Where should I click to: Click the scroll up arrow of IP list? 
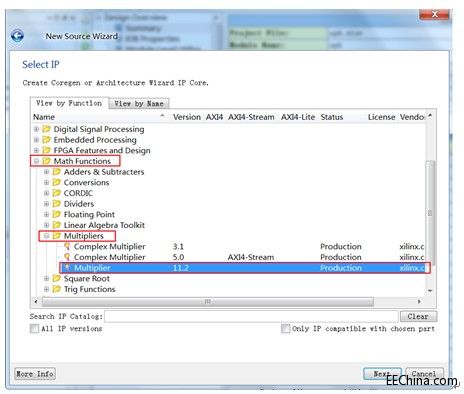click(x=430, y=116)
